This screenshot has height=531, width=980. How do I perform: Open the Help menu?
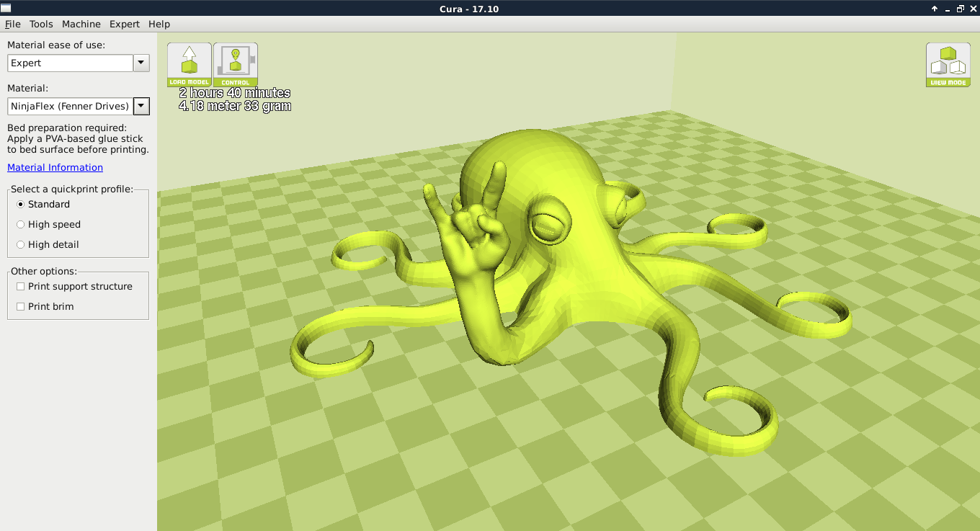(159, 24)
